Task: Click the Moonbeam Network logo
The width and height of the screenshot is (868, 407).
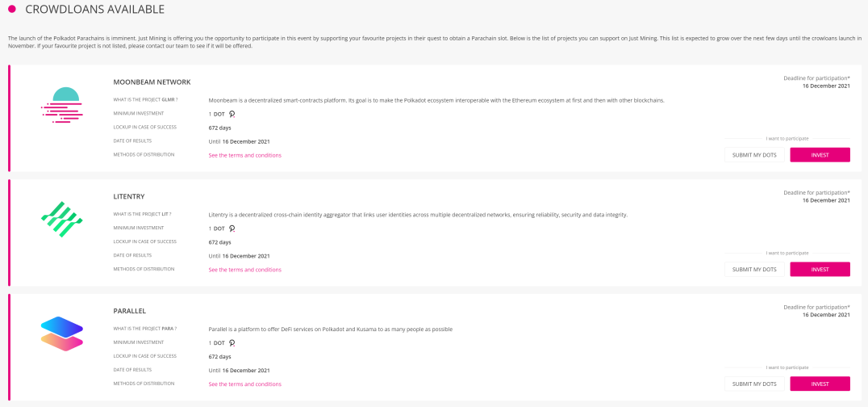Action: (61, 105)
